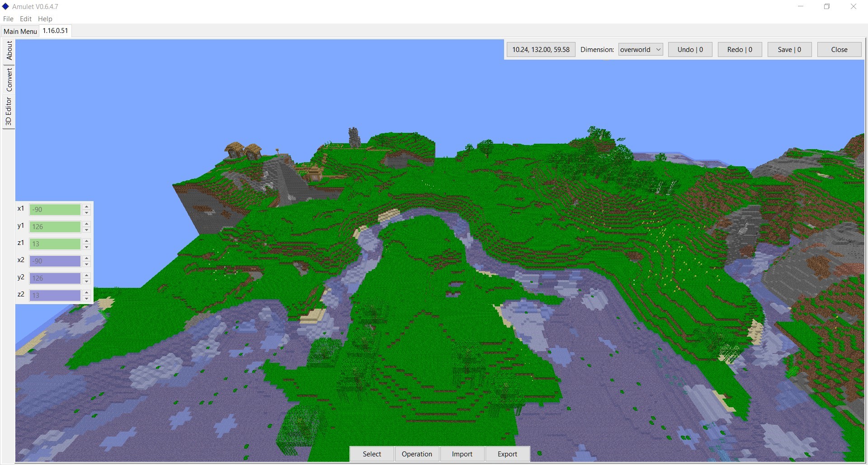Open the 3D Editor side tab
Screen dimensions: 868x465
coord(9,112)
